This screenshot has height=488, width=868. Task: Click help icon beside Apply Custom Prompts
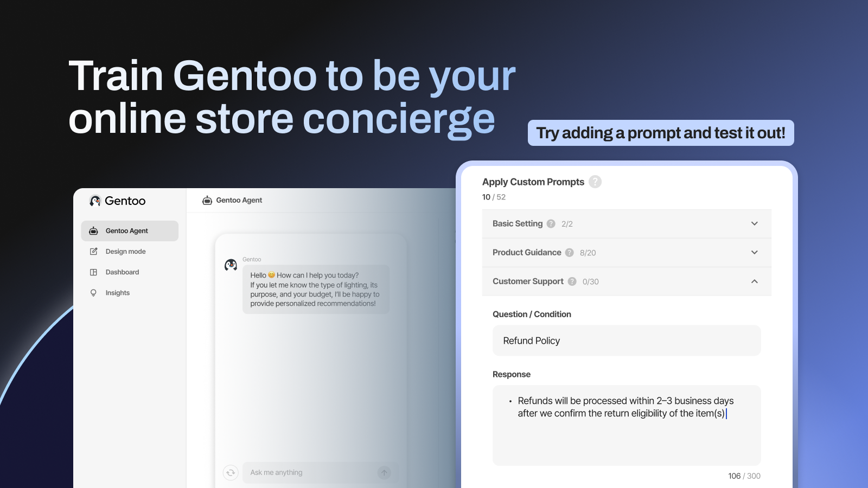coord(595,182)
